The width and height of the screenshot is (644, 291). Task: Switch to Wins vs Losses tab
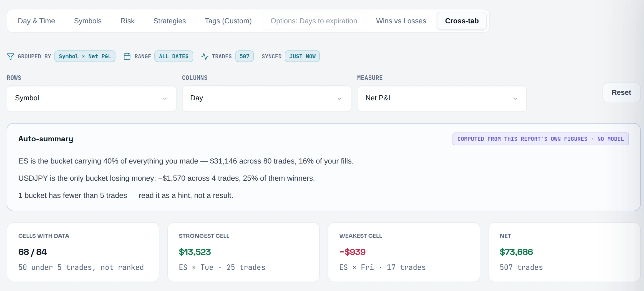pyautogui.click(x=401, y=21)
